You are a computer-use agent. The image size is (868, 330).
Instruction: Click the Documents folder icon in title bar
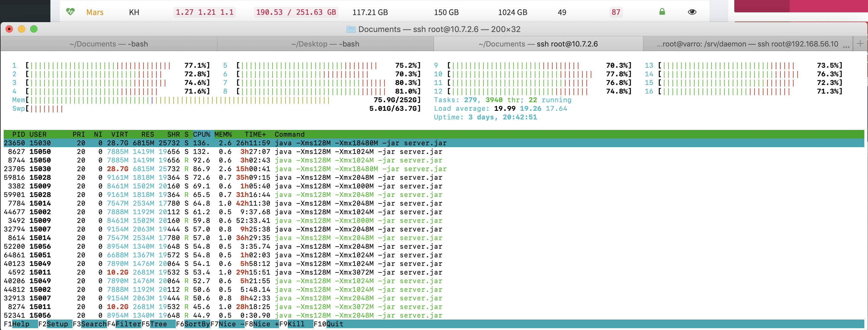350,29
